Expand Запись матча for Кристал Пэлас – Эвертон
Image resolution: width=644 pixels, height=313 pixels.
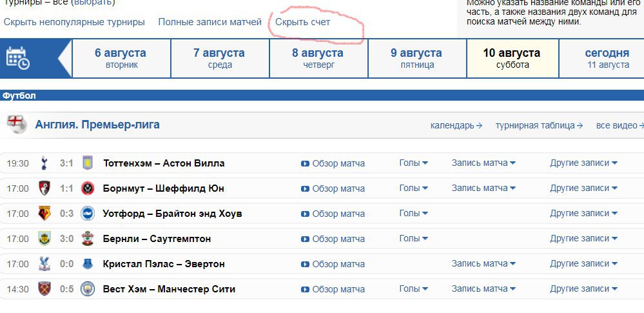point(483,263)
